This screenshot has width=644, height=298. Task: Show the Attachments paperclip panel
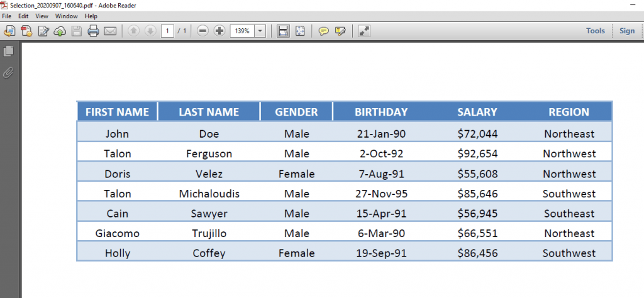tap(9, 72)
